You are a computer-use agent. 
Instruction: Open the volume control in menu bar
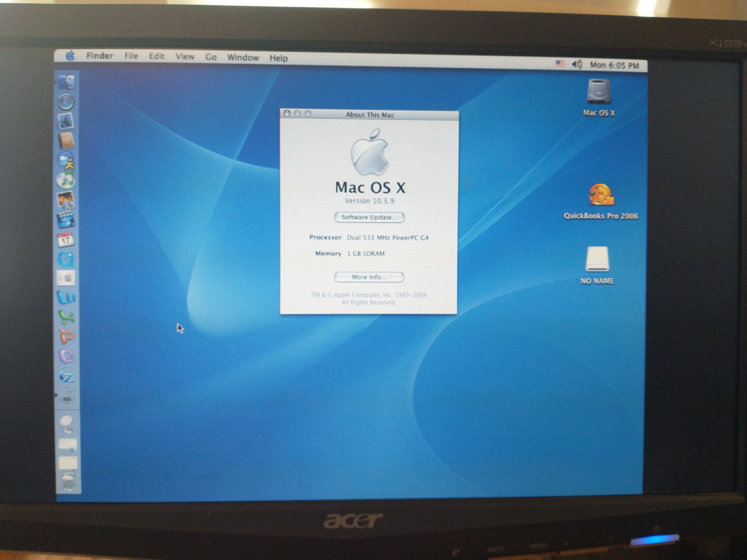click(577, 64)
